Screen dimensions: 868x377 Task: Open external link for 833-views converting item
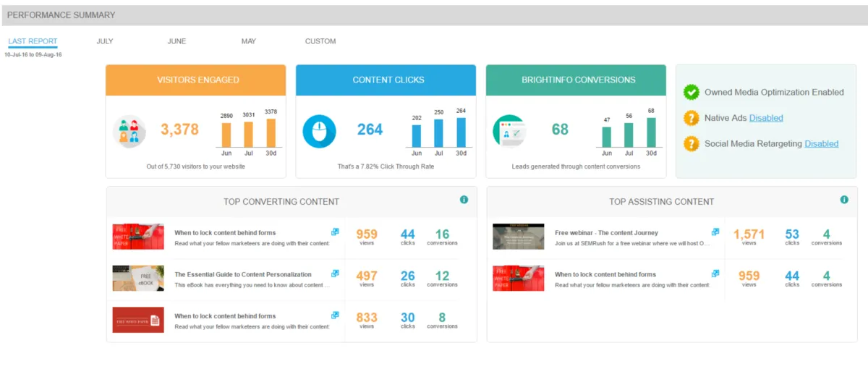[x=335, y=315]
